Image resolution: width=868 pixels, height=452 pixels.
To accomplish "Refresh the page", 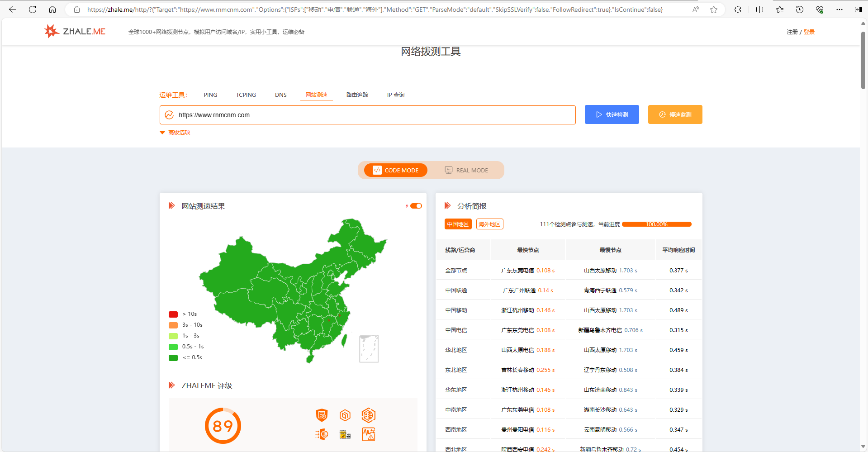I will [x=33, y=10].
